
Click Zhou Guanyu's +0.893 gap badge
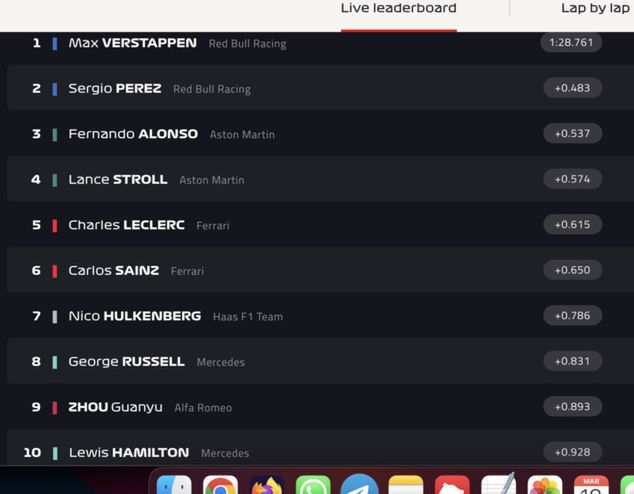click(x=573, y=406)
